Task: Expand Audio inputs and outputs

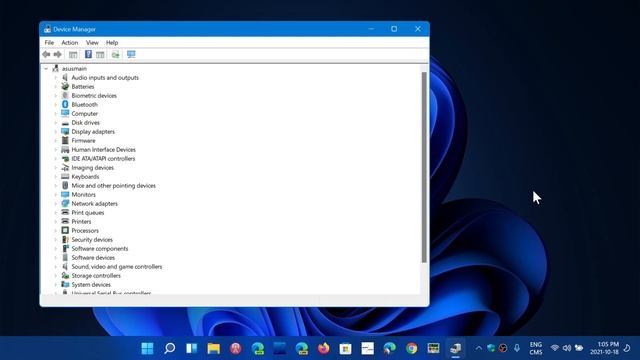Action: pos(56,78)
